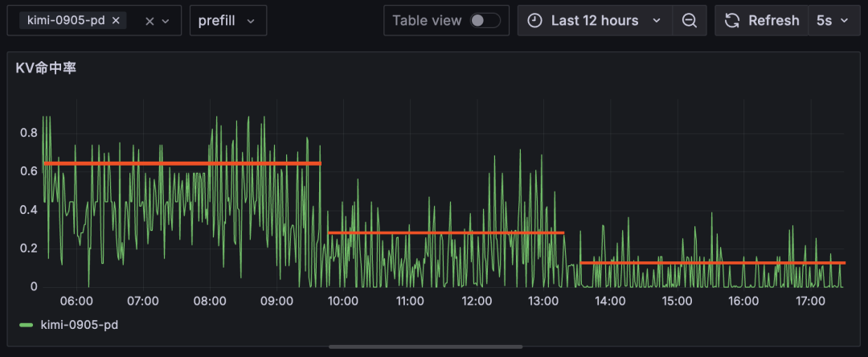Open the prefill dropdown

[x=227, y=21]
